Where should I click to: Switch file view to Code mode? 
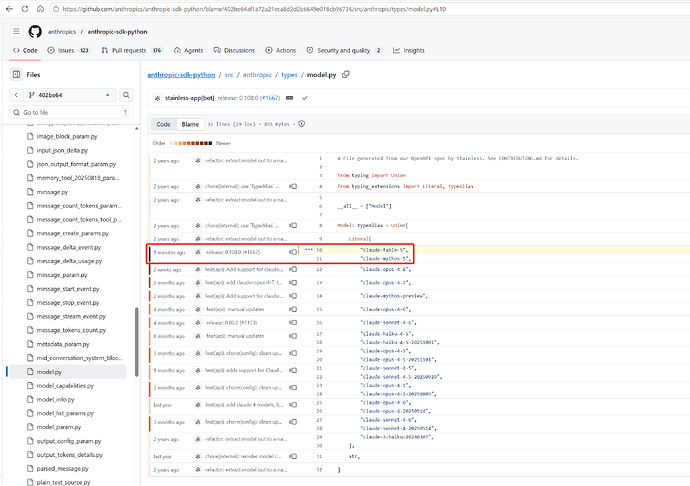[x=163, y=124]
